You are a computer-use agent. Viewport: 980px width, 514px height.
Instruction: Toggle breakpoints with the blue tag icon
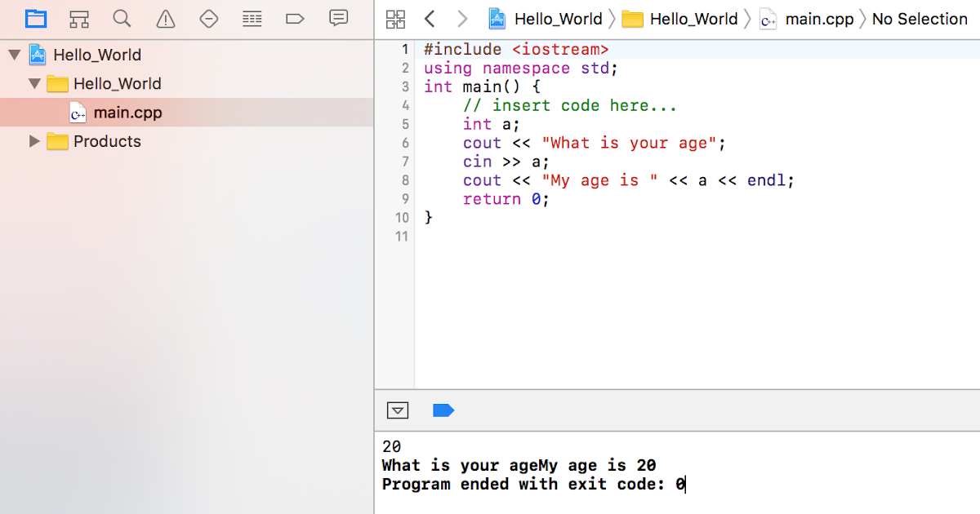tap(443, 410)
